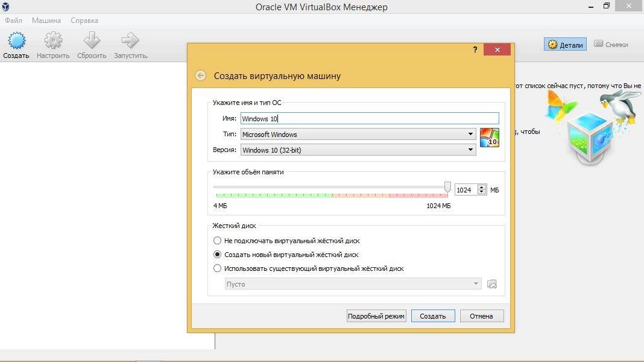Viewport: 644px width, 362px height.
Task: Close the create VM dialog
Action: click(497, 49)
